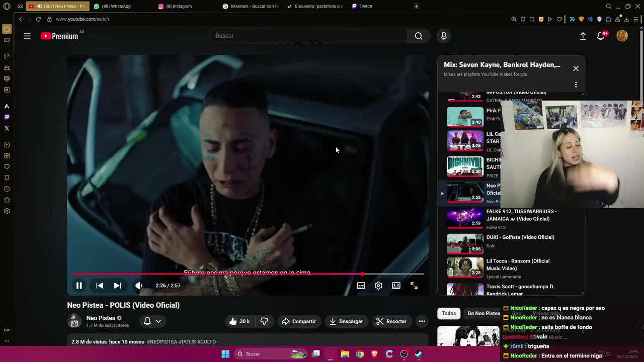Open the upload/create video icon
This screenshot has width=644, height=362.
point(583,36)
